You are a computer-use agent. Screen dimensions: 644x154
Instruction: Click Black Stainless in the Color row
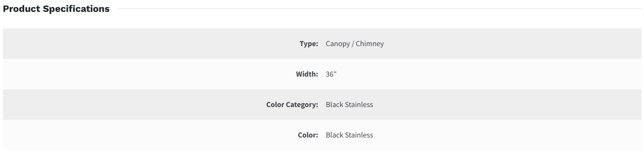click(x=349, y=135)
